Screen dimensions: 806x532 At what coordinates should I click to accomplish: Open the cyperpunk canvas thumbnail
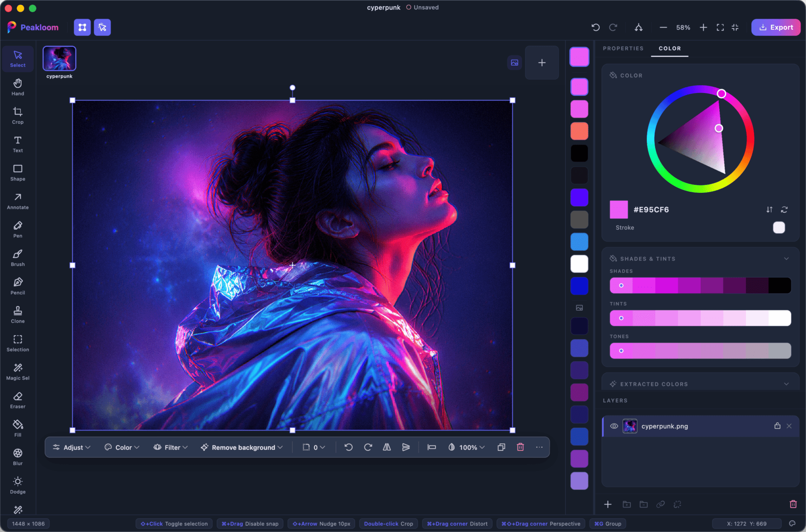click(59, 59)
